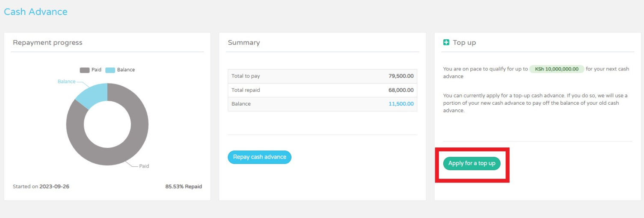Viewport: 644px width, 218px height.
Task: Select the 68,000.00 total repaid value
Action: 401,90
